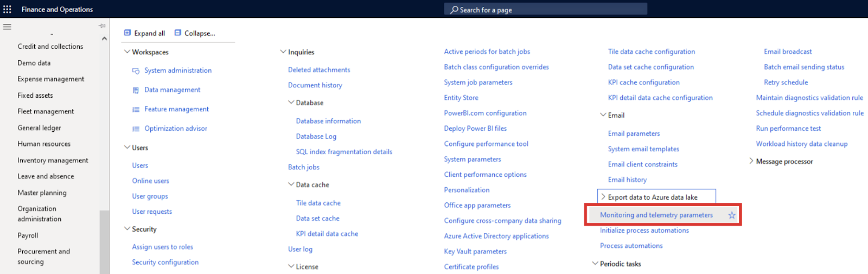Open Security configuration link
Viewport: 868px width, 274px height.
(x=165, y=263)
